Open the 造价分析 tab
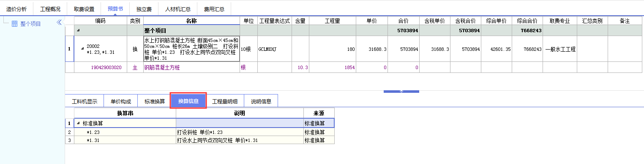 (x=16, y=9)
